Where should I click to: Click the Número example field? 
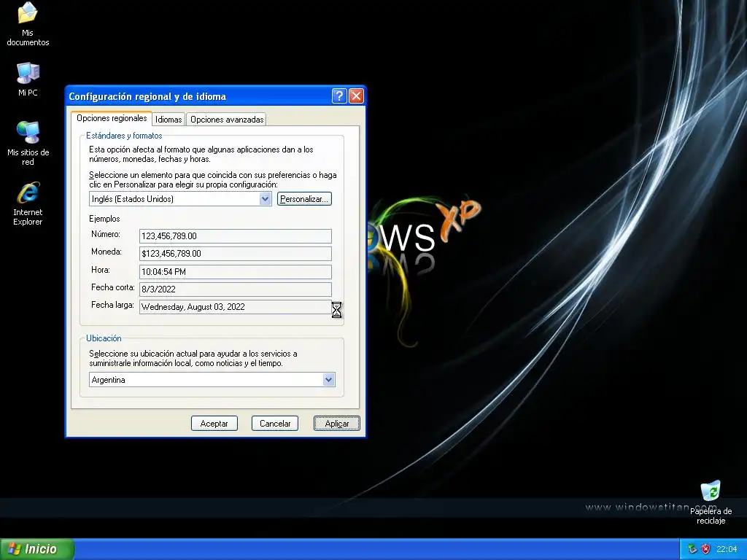coord(236,236)
